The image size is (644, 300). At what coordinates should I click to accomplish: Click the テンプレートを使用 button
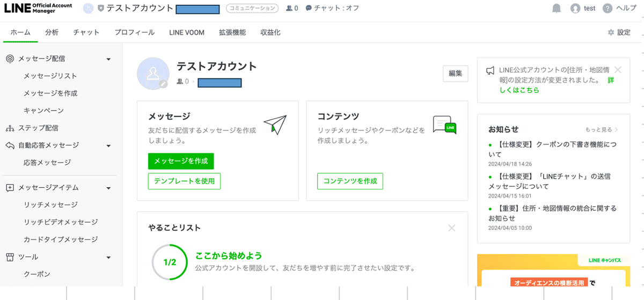point(184,181)
